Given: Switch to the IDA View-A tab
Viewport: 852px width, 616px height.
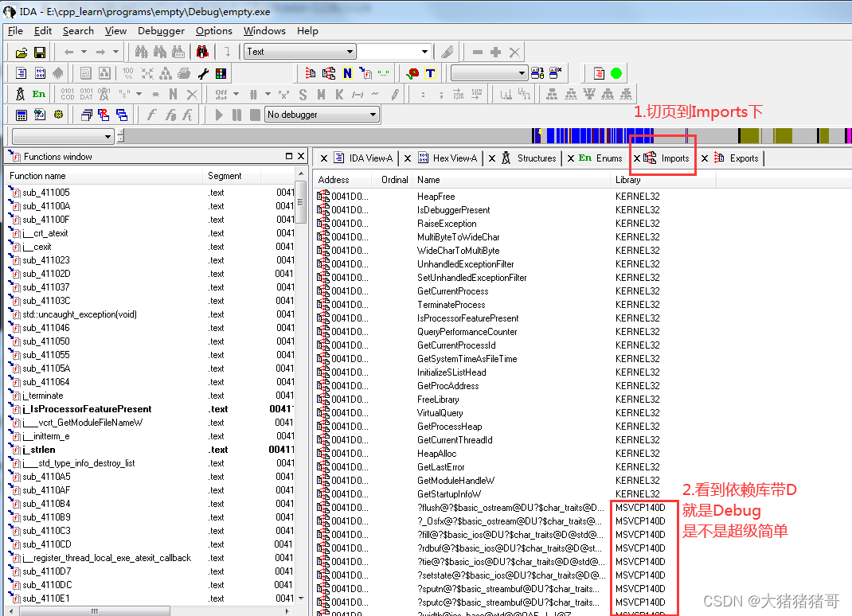Looking at the screenshot, I should pyautogui.click(x=364, y=158).
